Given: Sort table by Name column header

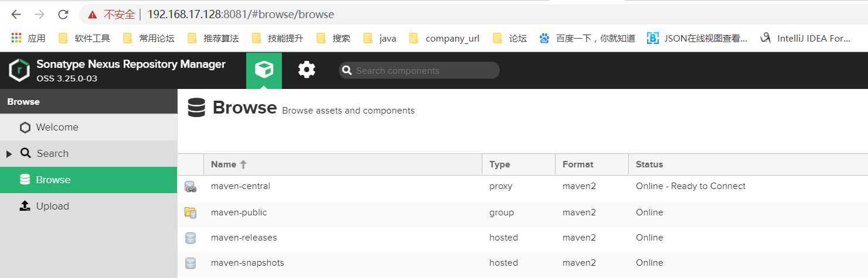Looking at the screenshot, I should click(x=343, y=164).
